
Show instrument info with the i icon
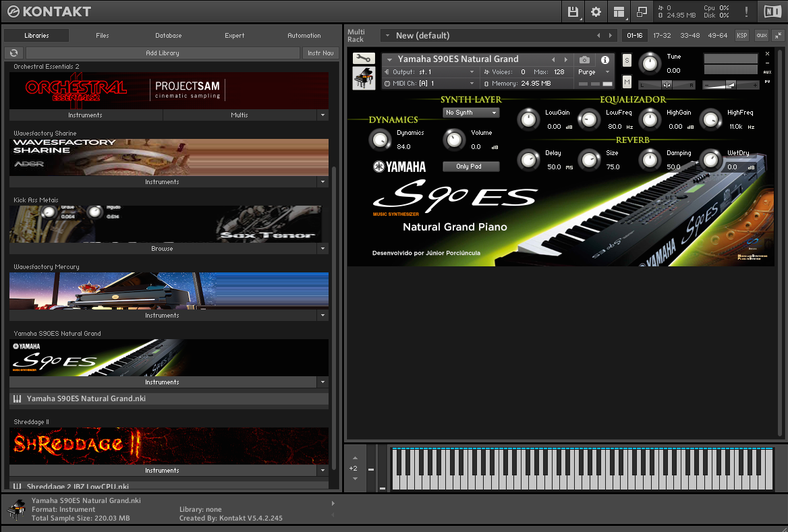(x=605, y=60)
